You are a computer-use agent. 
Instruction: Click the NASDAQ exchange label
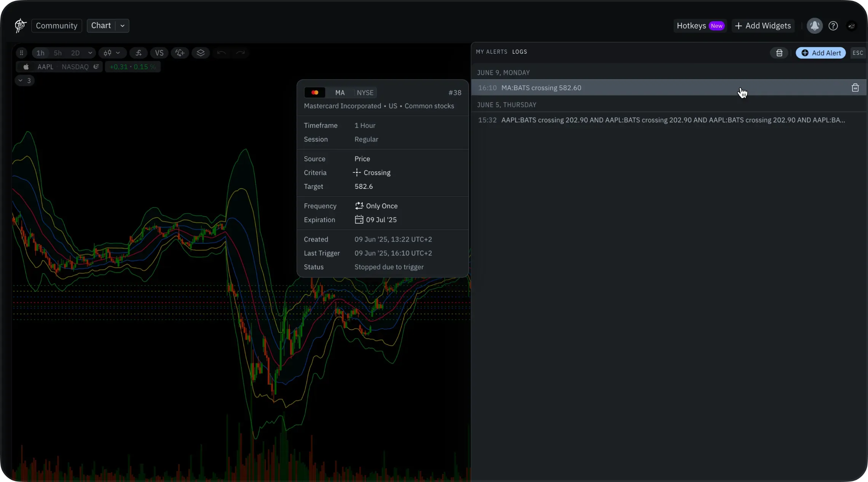coord(75,67)
